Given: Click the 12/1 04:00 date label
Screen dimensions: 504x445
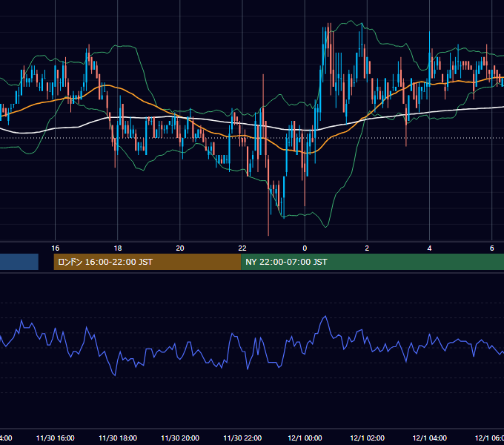Looking at the screenshot, I should point(429,438).
